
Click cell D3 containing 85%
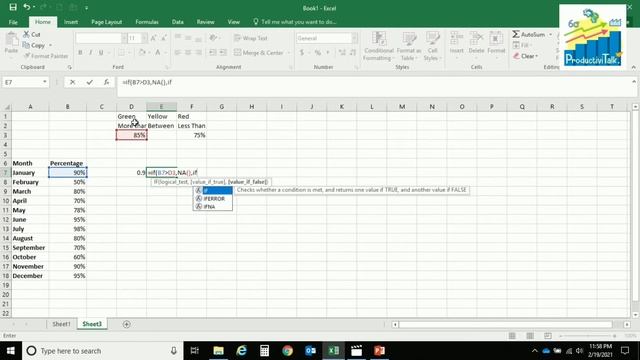tap(131, 135)
